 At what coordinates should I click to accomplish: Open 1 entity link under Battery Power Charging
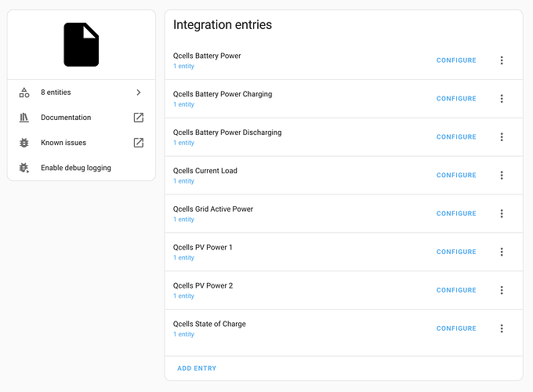(183, 105)
